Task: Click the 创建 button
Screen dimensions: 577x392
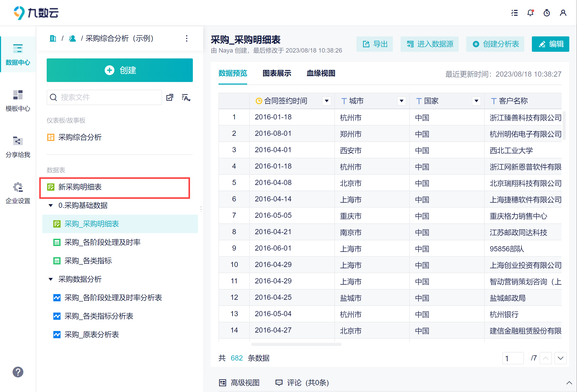Action: pyautogui.click(x=120, y=70)
